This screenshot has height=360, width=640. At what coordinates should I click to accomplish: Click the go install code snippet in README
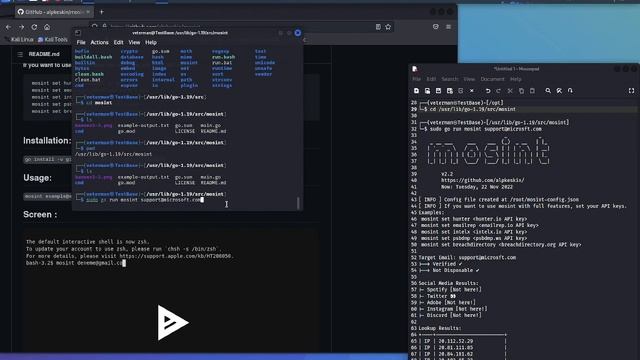(x=47, y=159)
